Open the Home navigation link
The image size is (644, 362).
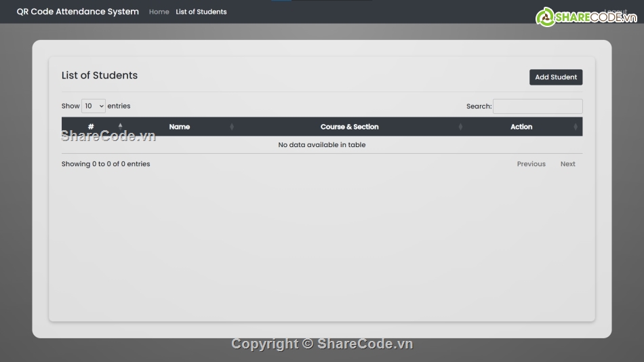[159, 12]
